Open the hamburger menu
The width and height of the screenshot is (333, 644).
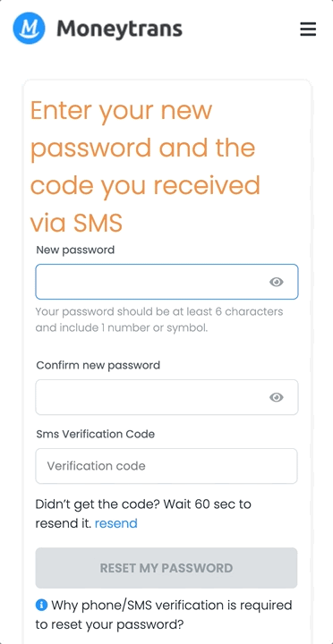[308, 30]
